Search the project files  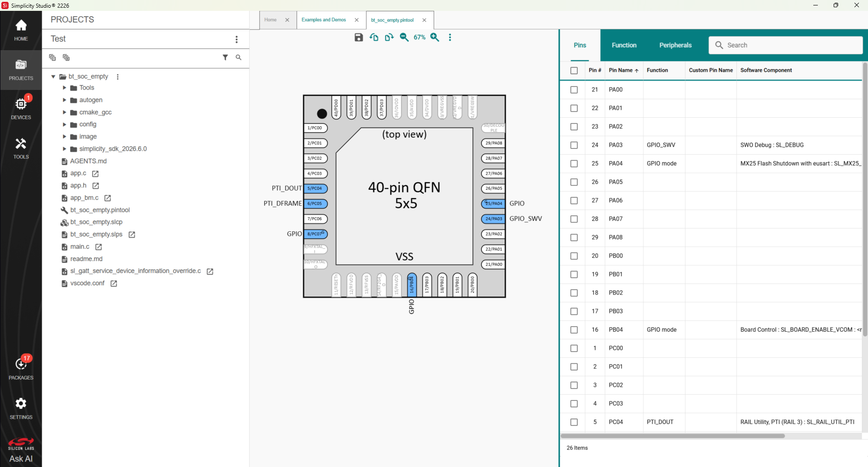click(x=239, y=57)
